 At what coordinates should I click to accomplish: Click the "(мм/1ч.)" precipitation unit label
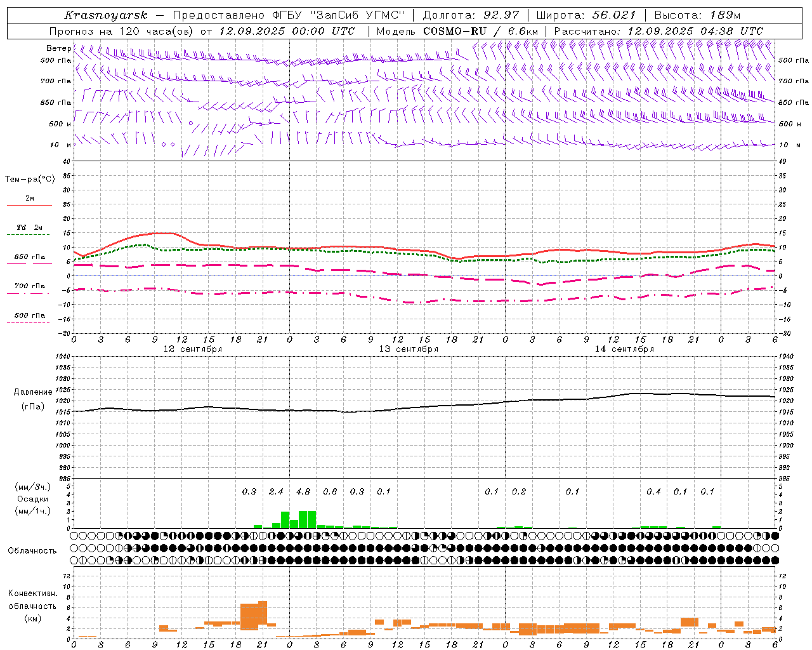point(33,511)
